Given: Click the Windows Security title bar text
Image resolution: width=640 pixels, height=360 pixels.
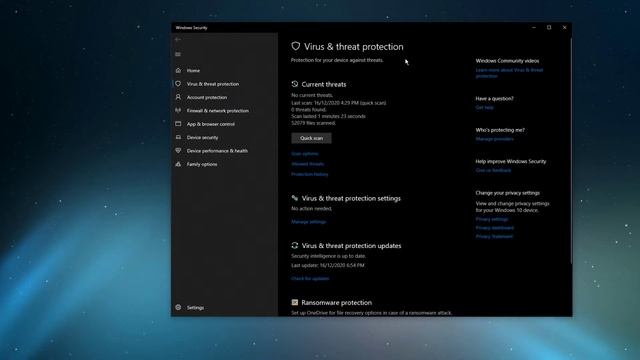Looking at the screenshot, I should [x=191, y=28].
